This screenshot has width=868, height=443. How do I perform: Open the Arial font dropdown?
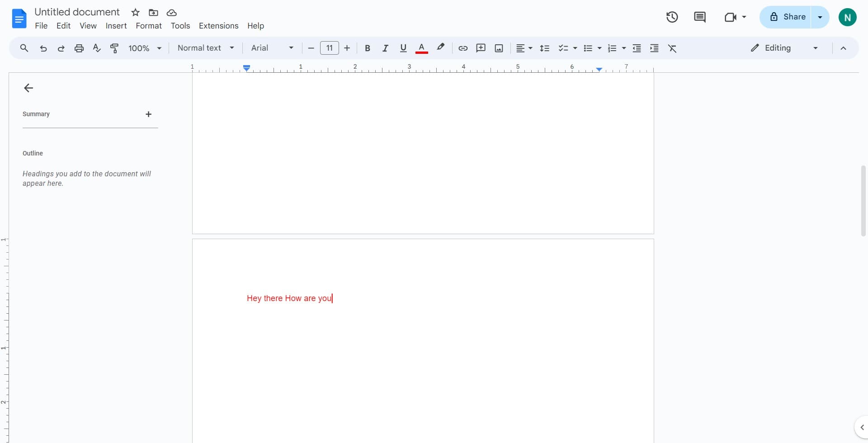271,47
